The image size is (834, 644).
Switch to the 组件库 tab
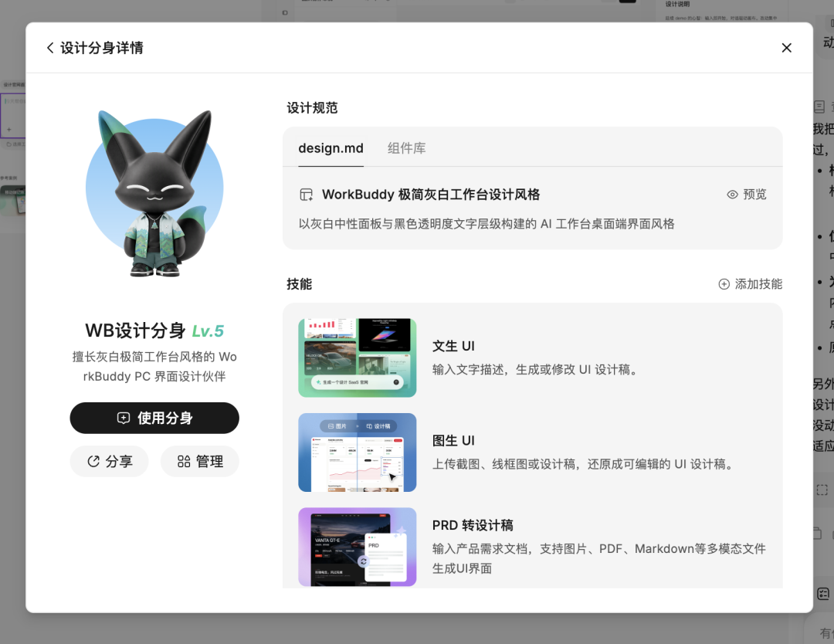pyautogui.click(x=406, y=147)
